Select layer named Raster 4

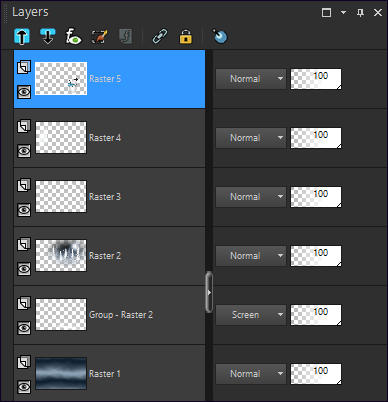(105, 138)
